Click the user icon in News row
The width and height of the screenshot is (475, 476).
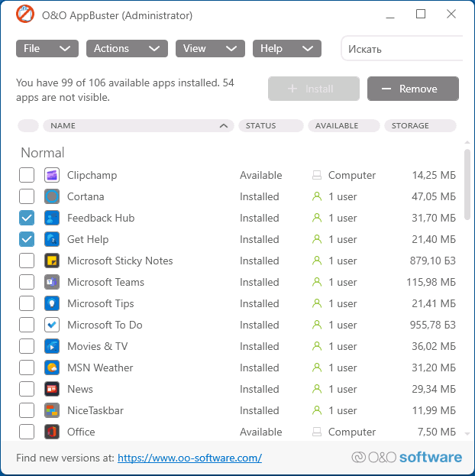coord(317,389)
